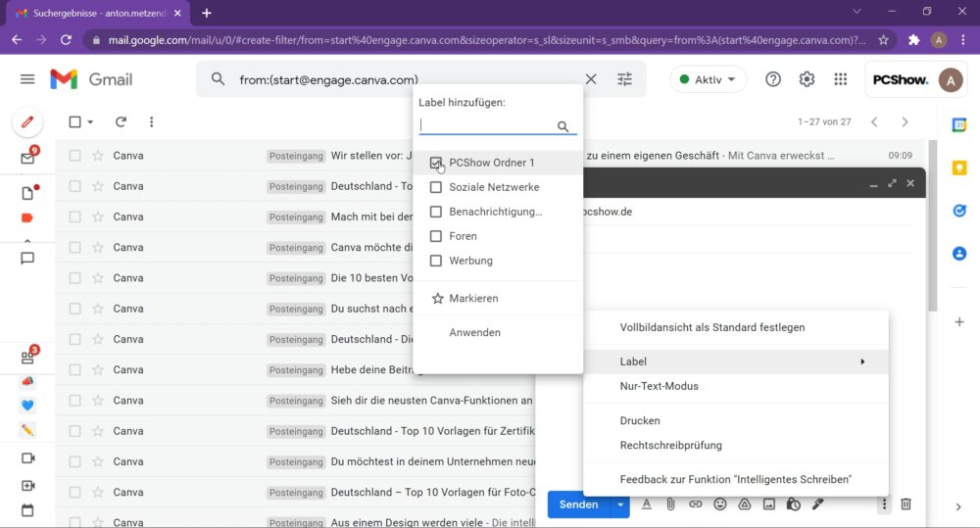Open Google Tasks side panel icon
The height and width of the screenshot is (528, 980).
[x=959, y=211]
